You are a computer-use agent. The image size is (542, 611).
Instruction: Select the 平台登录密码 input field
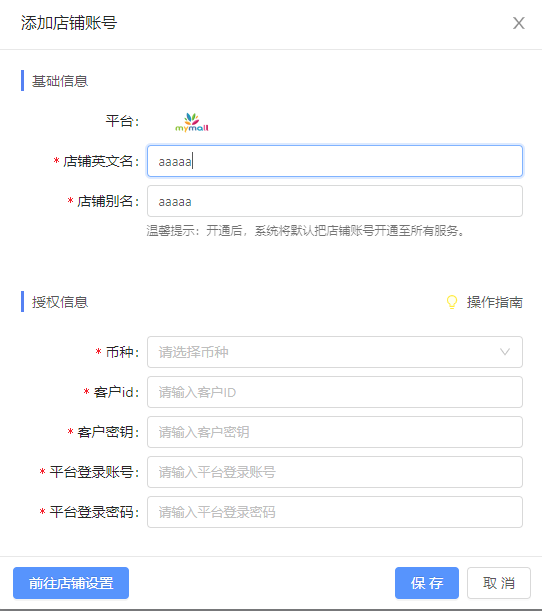coord(335,512)
